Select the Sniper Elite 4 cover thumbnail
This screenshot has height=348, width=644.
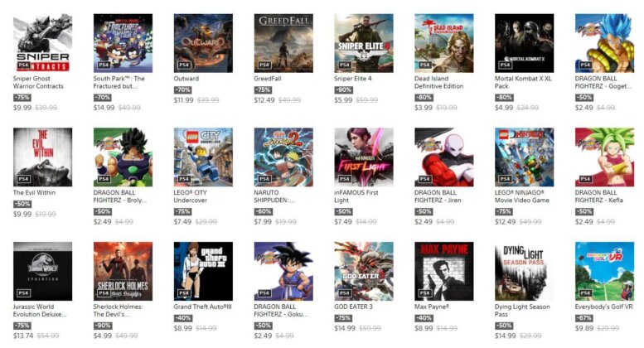(364, 43)
